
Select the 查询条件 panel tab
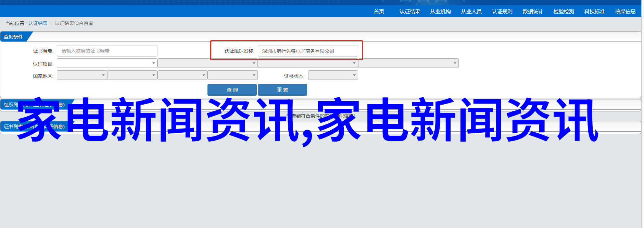click(14, 37)
